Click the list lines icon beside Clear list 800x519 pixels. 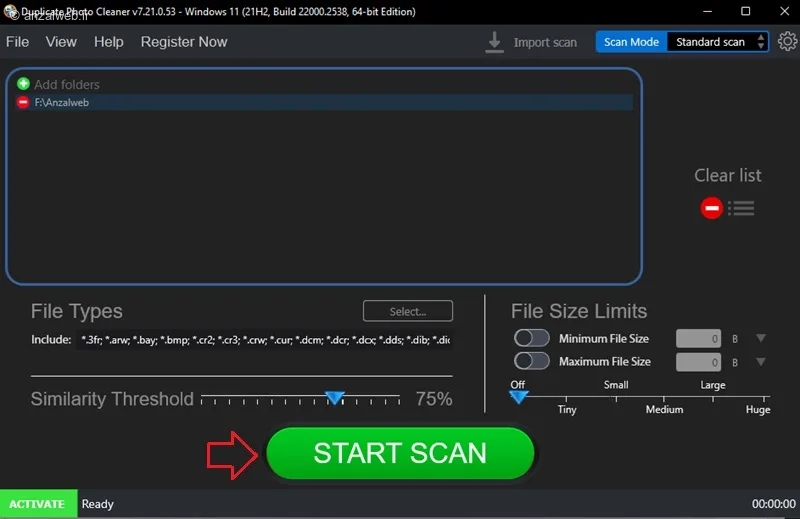tap(741, 208)
